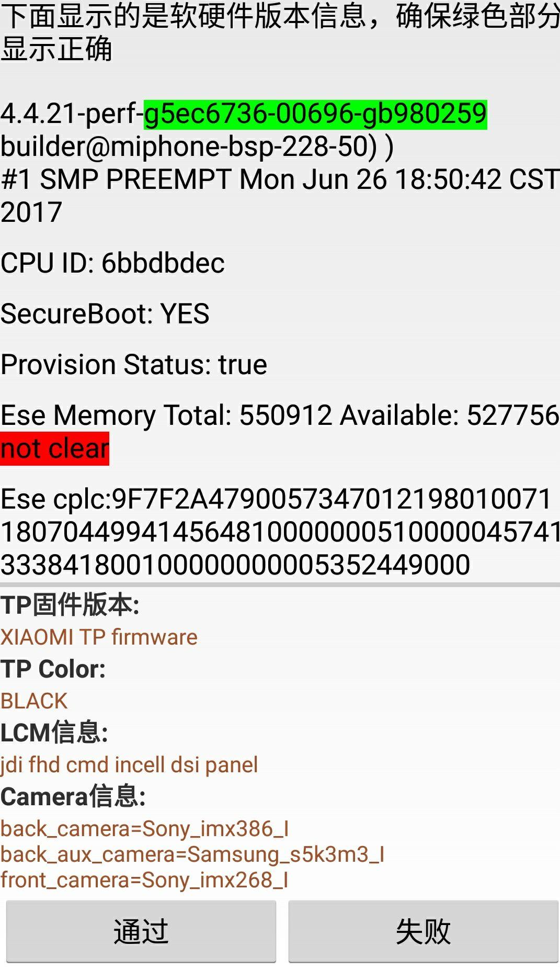Click the back_aux_camera=Samsung_s5k3m3_I line
The width and height of the screenshot is (560, 969).
192,854
